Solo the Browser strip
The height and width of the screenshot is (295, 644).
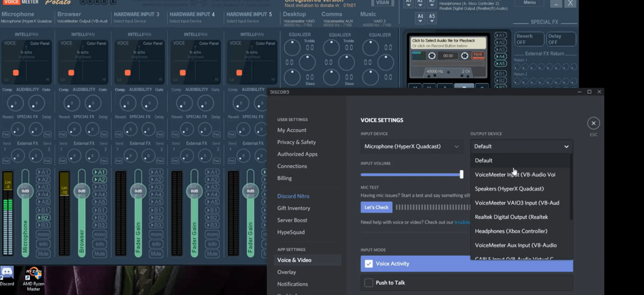[100, 244]
